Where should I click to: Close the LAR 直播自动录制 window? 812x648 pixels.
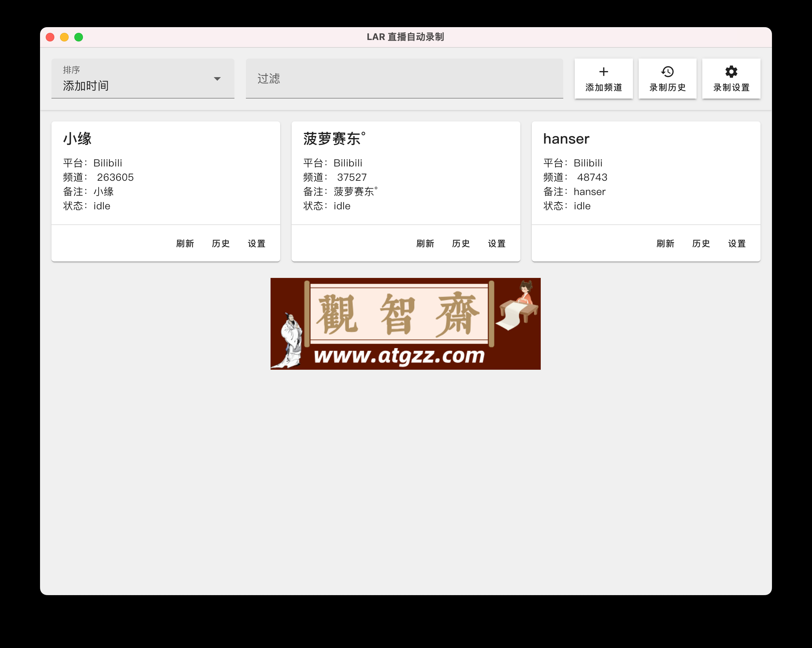pyautogui.click(x=50, y=37)
